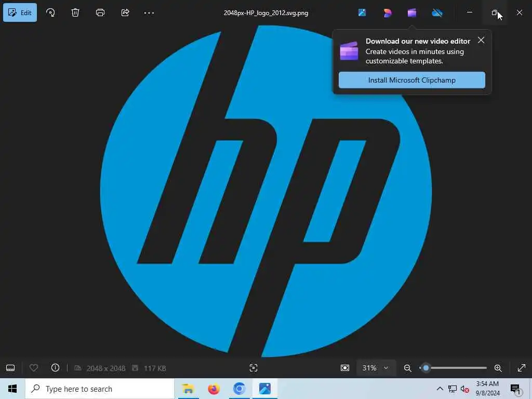Dismiss the video editor promotion popup
Image resolution: width=532 pixels, height=399 pixels.
(481, 40)
